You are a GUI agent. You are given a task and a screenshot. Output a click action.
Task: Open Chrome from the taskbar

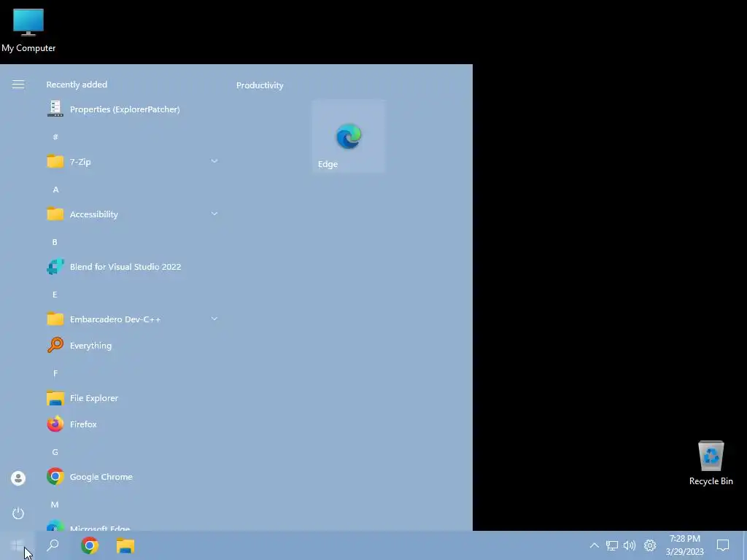(90, 545)
